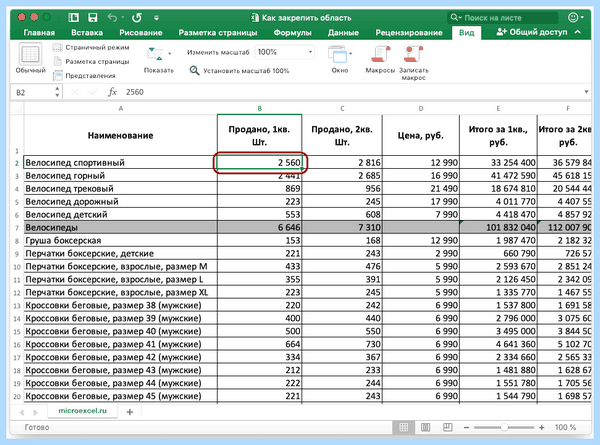The image size is (600, 445).
Task: Click the Undo arrow icon
Action: 112,18
